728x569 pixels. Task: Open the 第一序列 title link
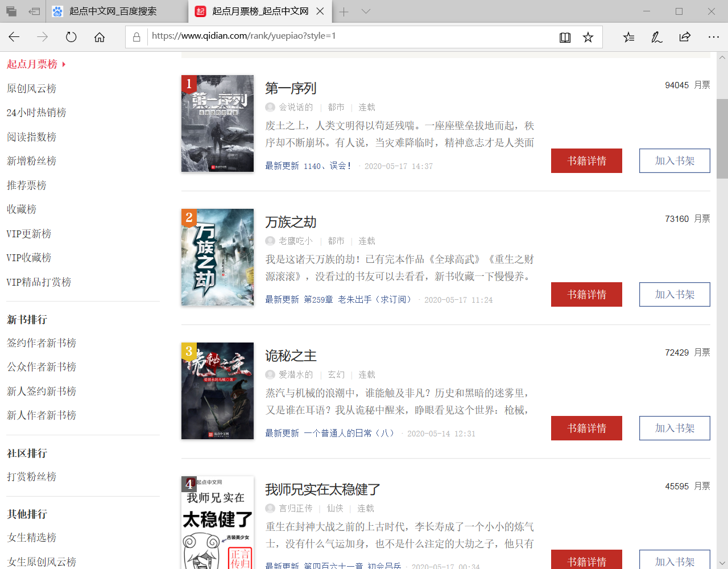(x=291, y=89)
